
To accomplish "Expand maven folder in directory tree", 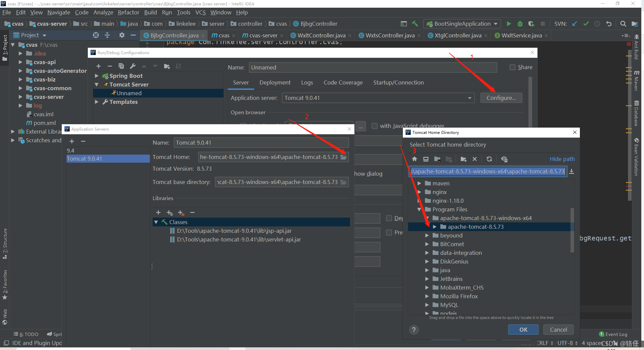I will click(x=420, y=183).
